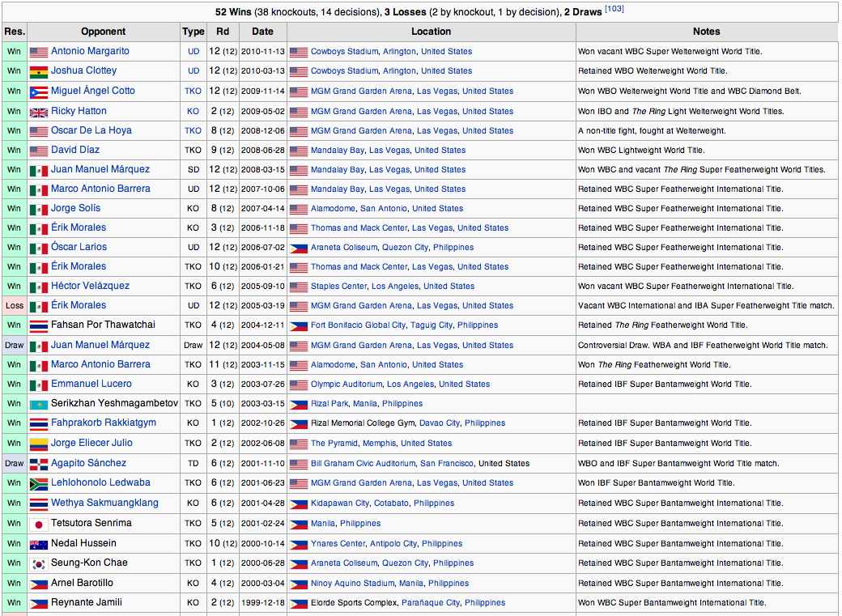Screen dimensions: 842x616
Task: Go to the Olympic Auditorium link
Action: click(x=346, y=384)
